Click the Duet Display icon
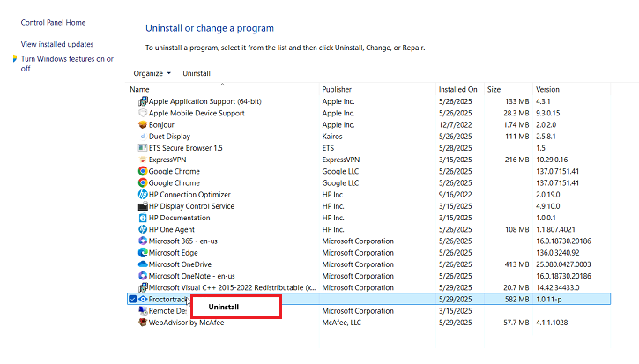Screen dimensions: 639x364 (x=143, y=136)
